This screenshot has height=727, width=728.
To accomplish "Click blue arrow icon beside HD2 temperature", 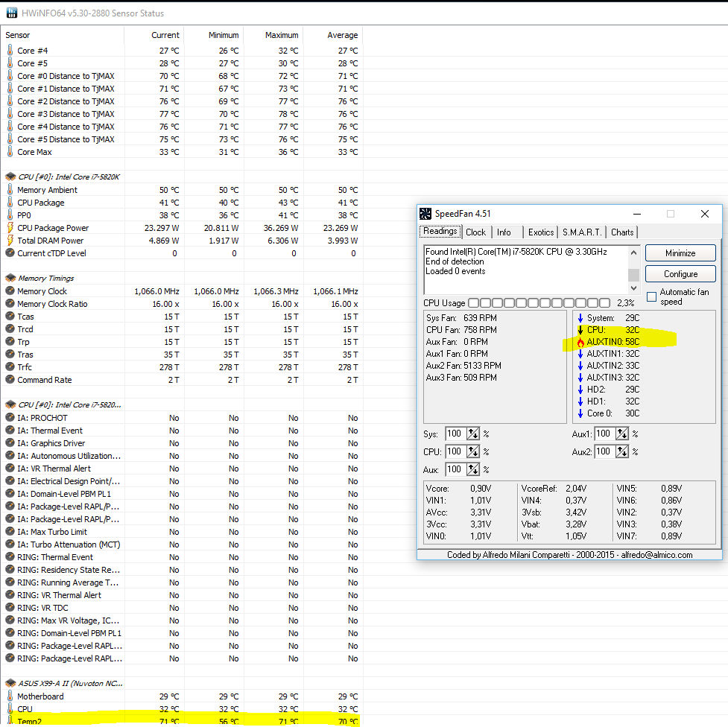I will click(580, 389).
